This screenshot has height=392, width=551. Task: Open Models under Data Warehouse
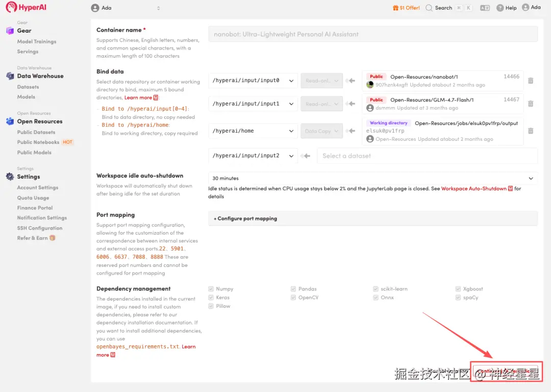[26, 96]
